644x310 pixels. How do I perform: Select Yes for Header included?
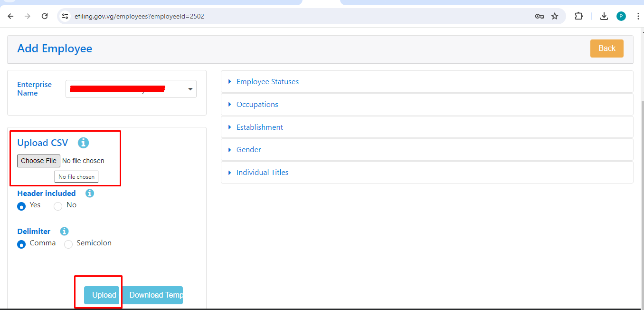[21, 206]
